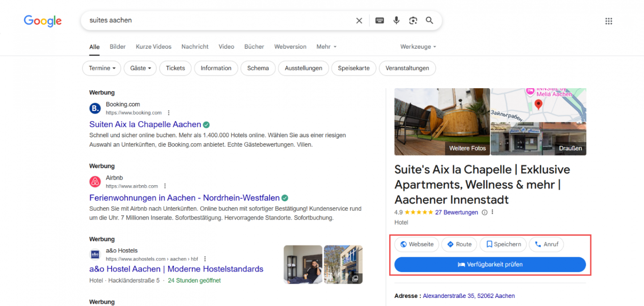Select the Schema filter chip

pos(258,68)
